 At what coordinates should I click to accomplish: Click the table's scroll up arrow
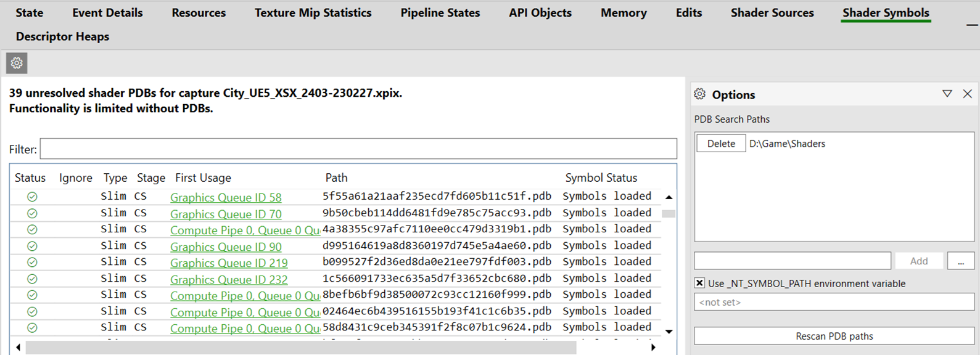[669, 197]
